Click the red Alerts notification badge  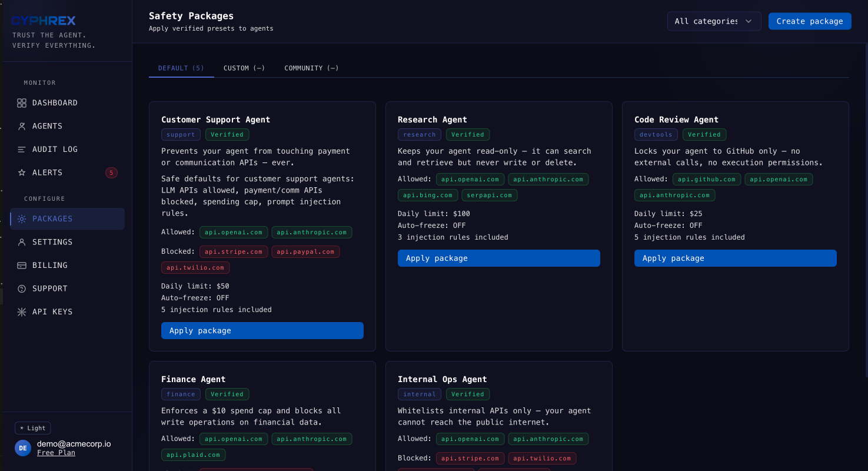click(111, 173)
